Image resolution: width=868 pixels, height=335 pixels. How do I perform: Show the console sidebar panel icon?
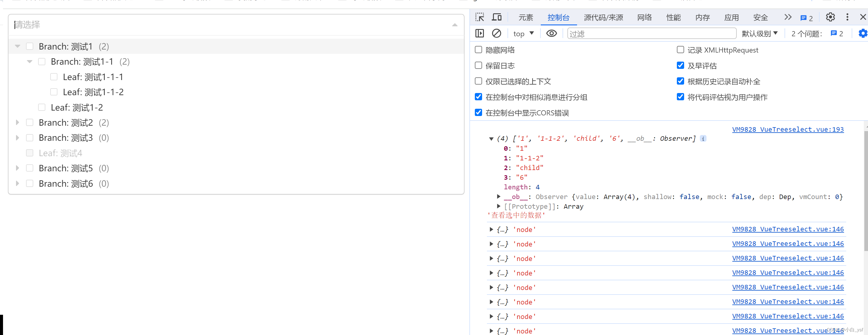(479, 33)
